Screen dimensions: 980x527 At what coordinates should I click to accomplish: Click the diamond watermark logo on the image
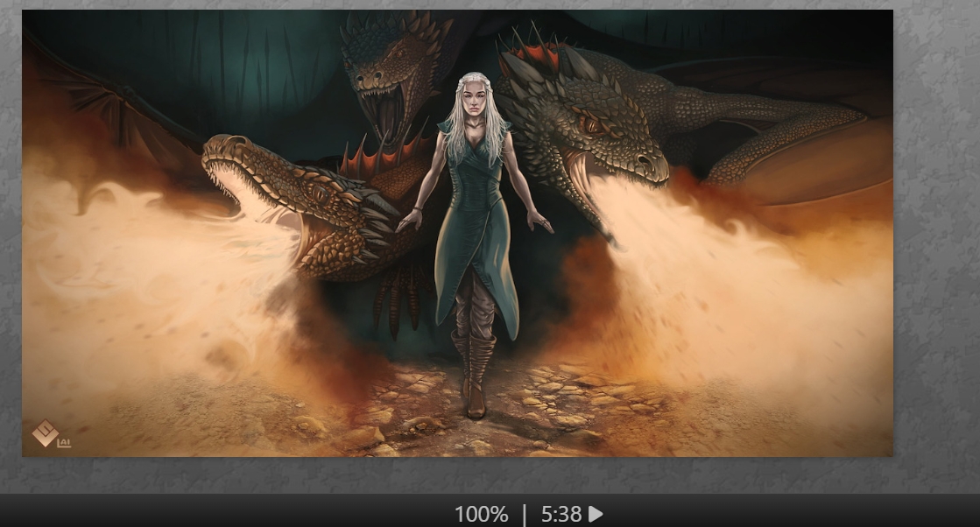click(x=44, y=433)
